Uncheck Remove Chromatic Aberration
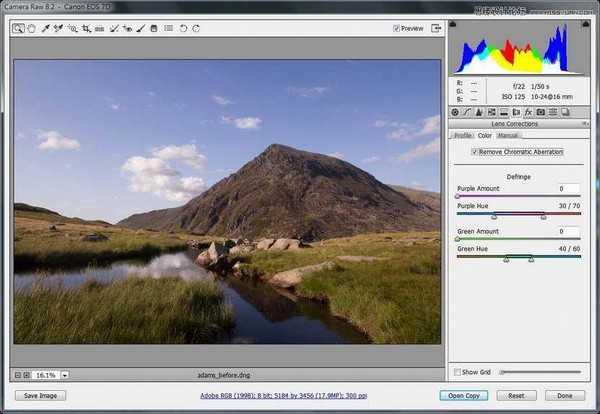600x414 pixels. point(475,152)
